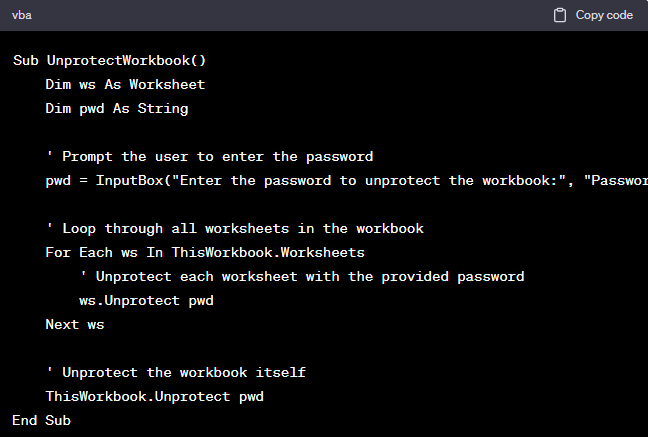Click the "String" type keyword
The image size is (648, 437).
pyautogui.click(x=163, y=108)
